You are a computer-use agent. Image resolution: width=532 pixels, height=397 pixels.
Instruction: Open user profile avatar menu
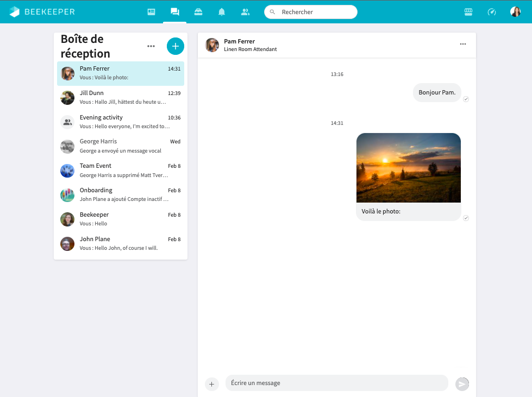coord(515,12)
